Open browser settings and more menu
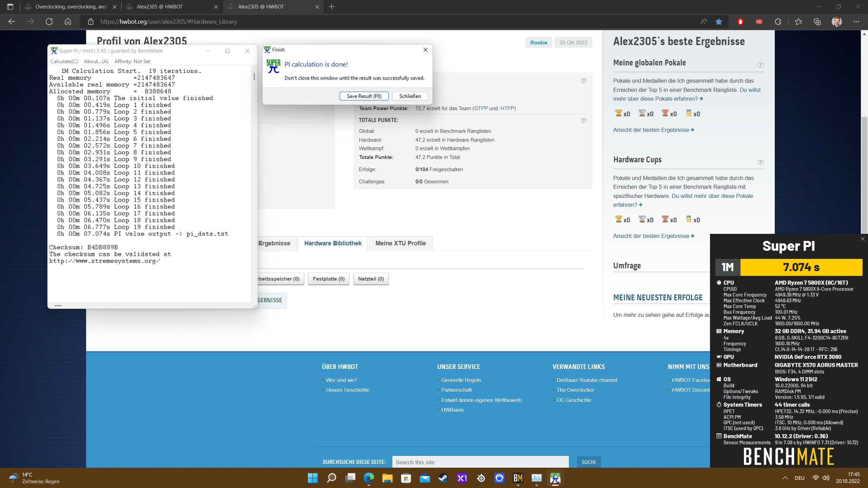Viewport: 868px width, 488px height. (x=856, y=22)
